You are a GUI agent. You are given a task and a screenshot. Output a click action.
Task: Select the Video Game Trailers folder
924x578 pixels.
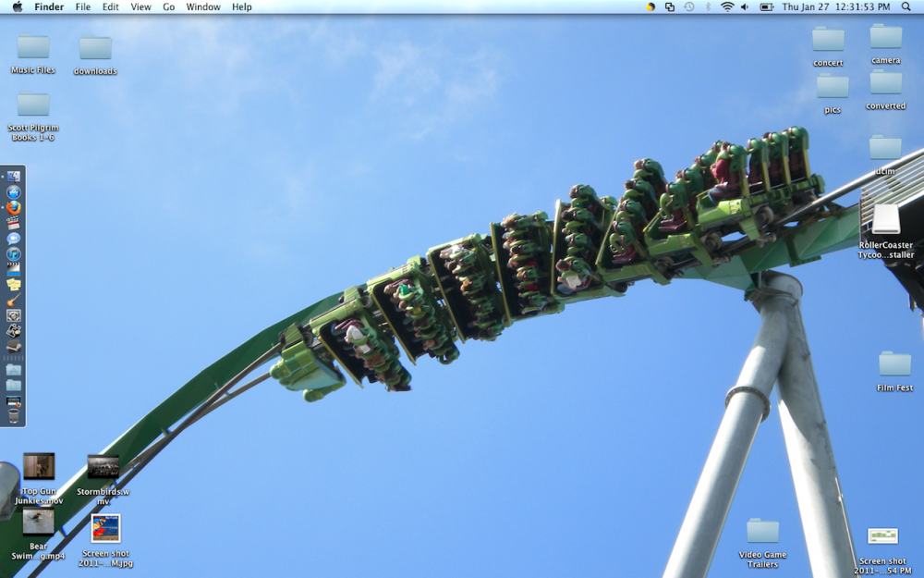tap(762, 531)
